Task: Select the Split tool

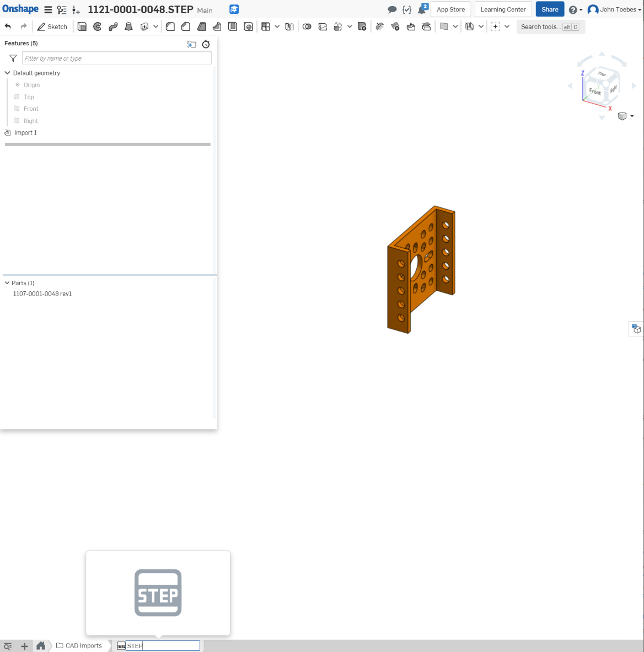Action: (323, 26)
